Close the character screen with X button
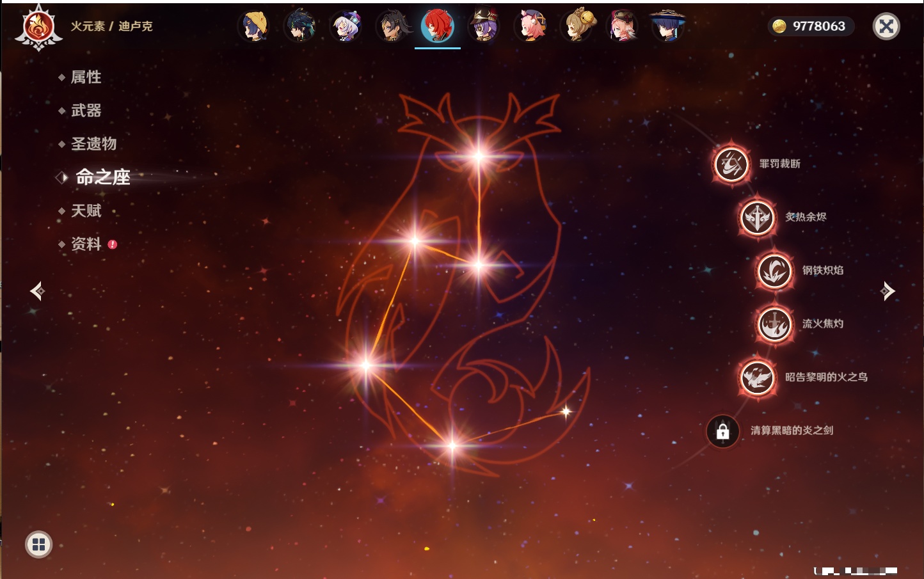 click(x=886, y=26)
